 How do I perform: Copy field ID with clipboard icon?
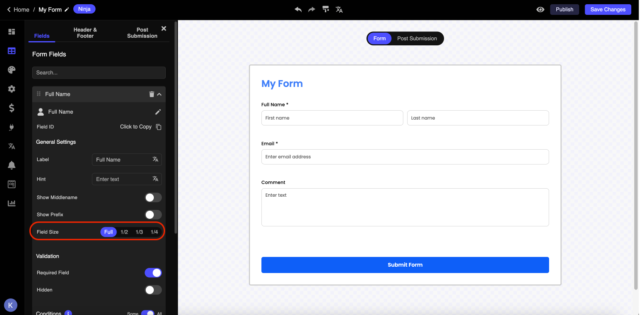[158, 127]
